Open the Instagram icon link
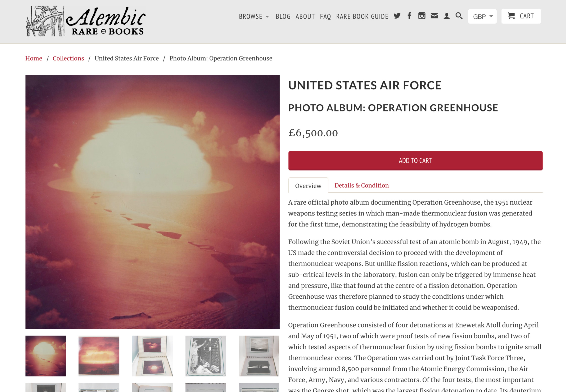Viewport: 566px width, 392px height. (x=422, y=16)
